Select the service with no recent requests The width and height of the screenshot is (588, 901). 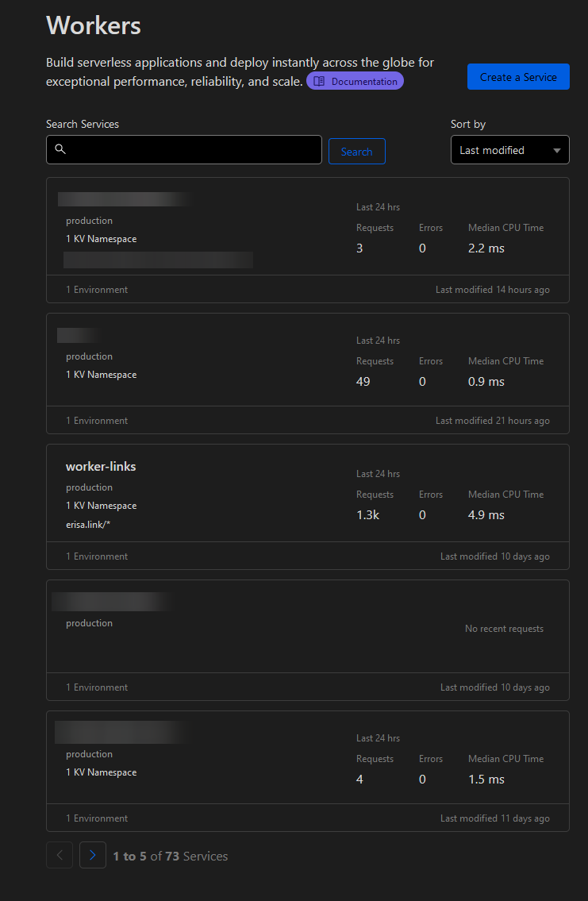[111, 602]
